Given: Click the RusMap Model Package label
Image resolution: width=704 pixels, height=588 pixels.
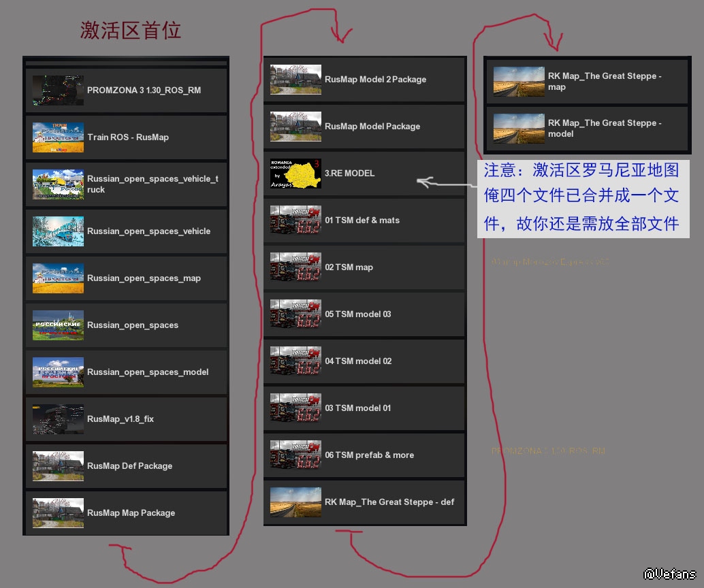Looking at the screenshot, I should [x=372, y=126].
